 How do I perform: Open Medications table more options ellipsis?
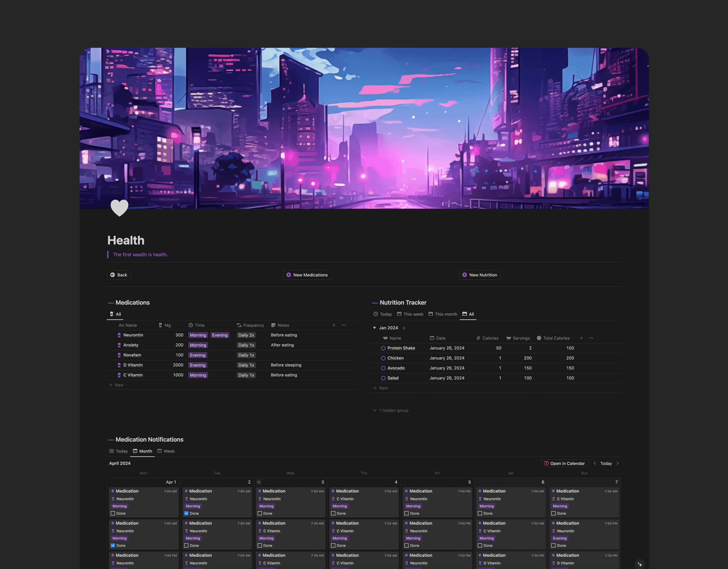coord(344,325)
